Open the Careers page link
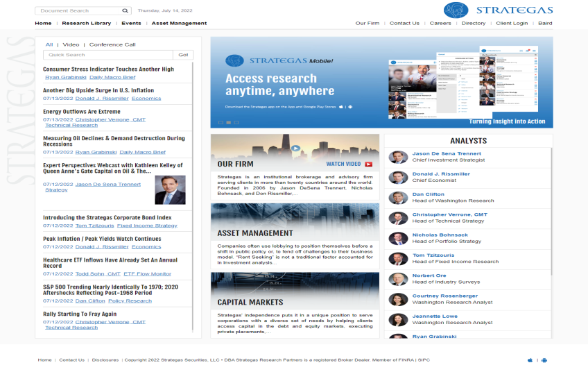 440,24
